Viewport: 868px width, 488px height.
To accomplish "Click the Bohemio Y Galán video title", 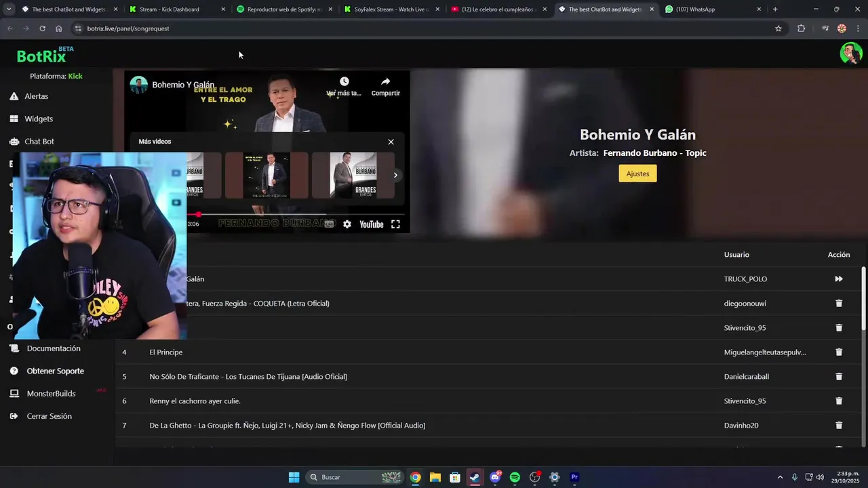I will (x=183, y=85).
